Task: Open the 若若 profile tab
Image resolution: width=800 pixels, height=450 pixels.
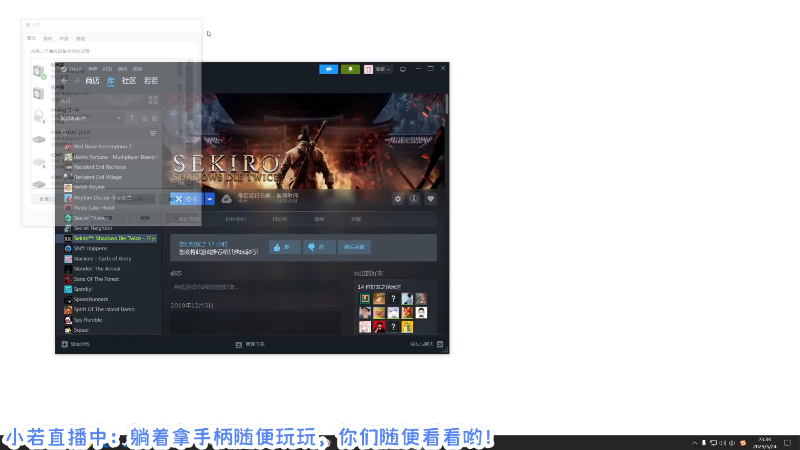Action: (151, 81)
